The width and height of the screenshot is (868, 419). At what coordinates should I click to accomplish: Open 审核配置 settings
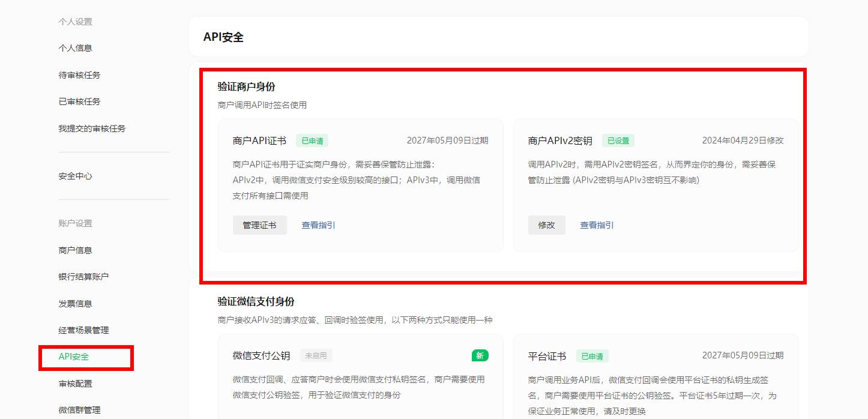(75, 384)
